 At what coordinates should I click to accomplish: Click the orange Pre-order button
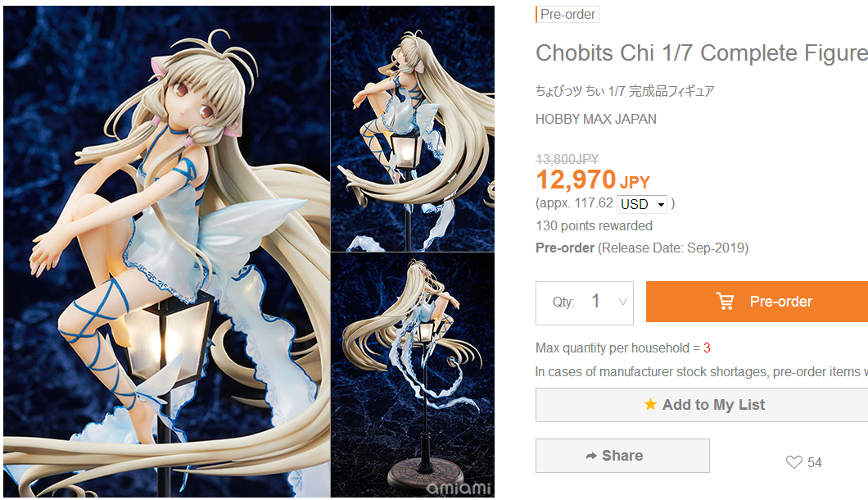point(757,302)
